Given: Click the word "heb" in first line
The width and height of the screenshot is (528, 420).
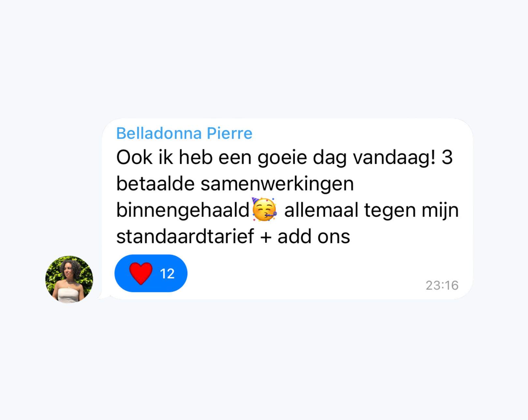Looking at the screenshot, I should 196,158.
